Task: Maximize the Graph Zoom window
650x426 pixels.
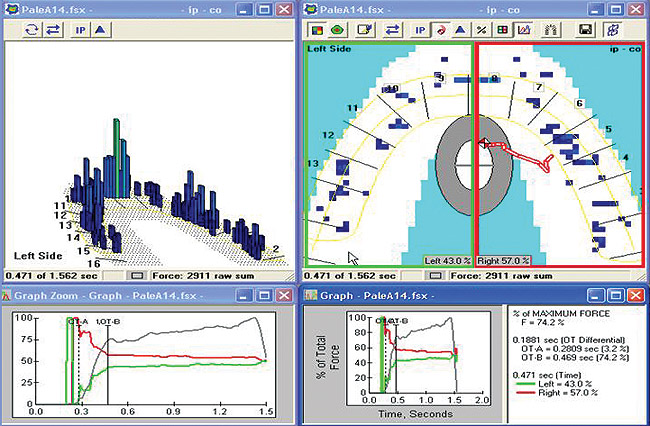Action: [x=265, y=294]
